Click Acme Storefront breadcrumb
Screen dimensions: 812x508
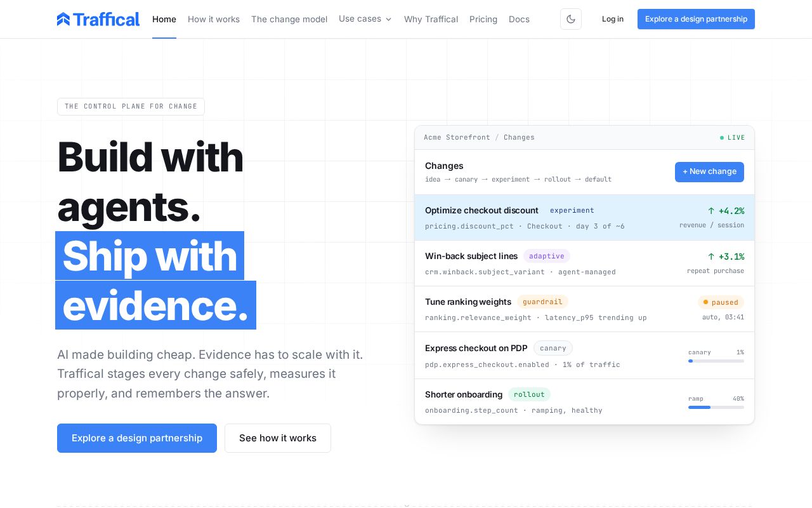(457, 137)
